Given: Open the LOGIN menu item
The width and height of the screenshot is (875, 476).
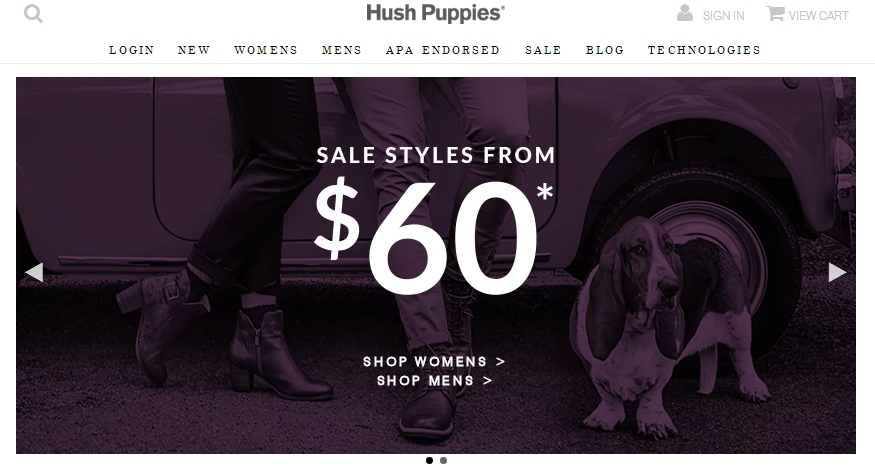Looking at the screenshot, I should 132,50.
